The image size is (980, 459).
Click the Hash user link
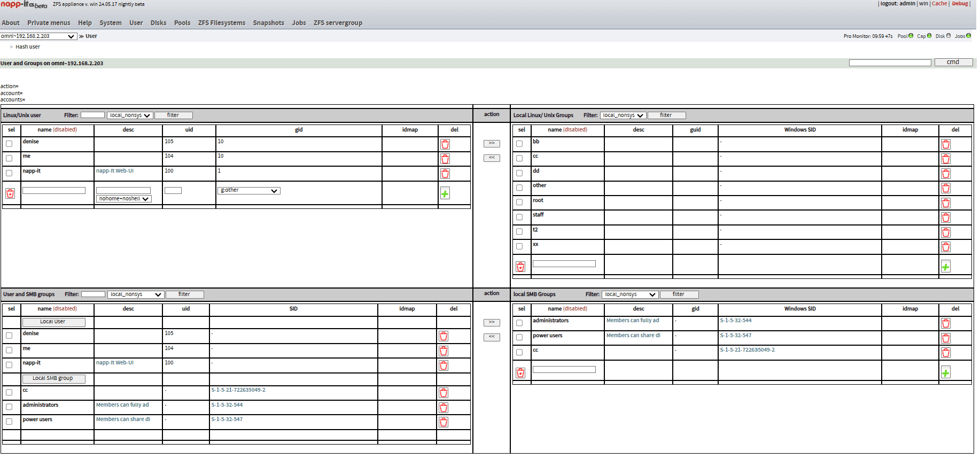pyautogui.click(x=28, y=47)
